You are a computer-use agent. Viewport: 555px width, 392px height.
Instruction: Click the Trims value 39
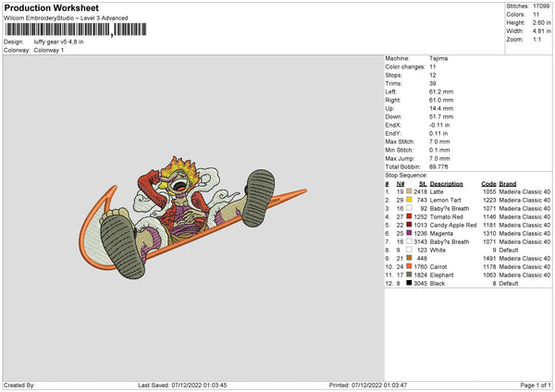(433, 83)
